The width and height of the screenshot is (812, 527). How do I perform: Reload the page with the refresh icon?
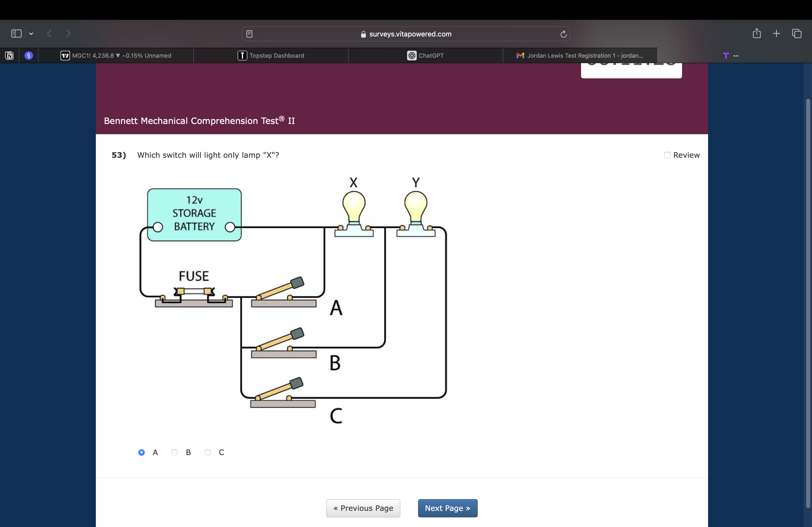563,34
